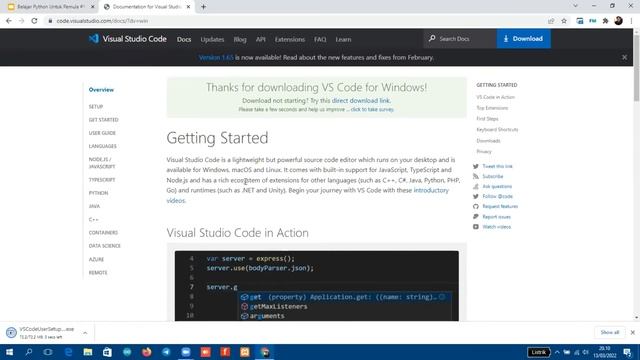Click Show all downloads button
The image size is (640, 360).
click(x=610, y=332)
